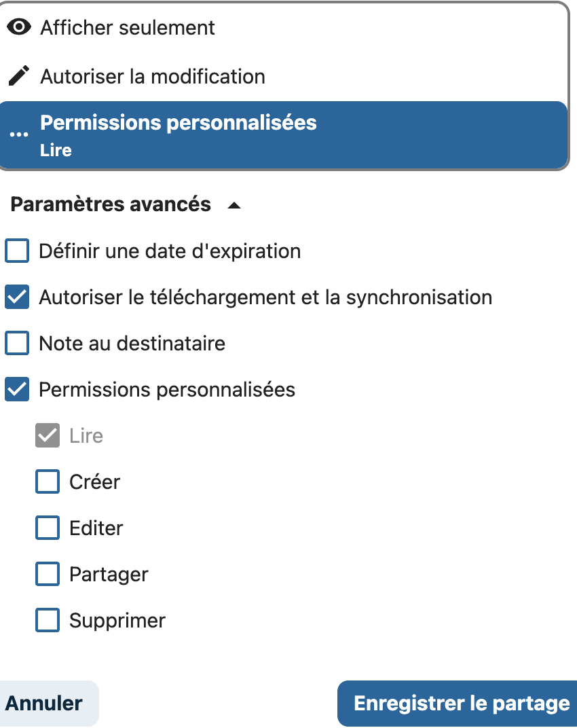
Task: Select the Afficher seulement option
Action: [284, 27]
